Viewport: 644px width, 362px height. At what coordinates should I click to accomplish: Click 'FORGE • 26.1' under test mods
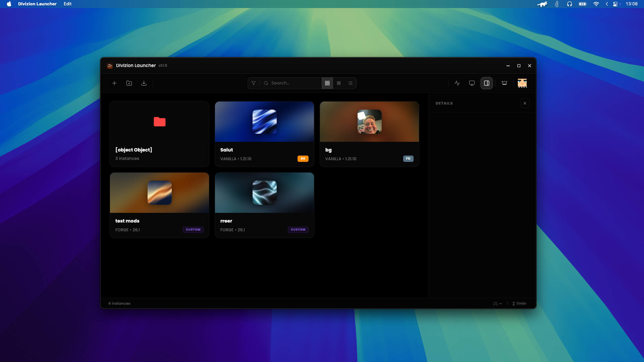point(127,230)
